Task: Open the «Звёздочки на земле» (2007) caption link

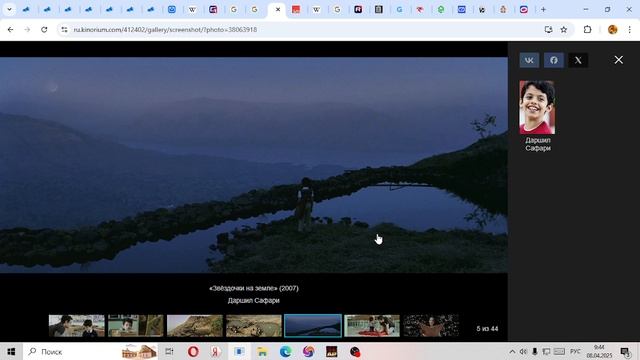Action: click(x=253, y=288)
